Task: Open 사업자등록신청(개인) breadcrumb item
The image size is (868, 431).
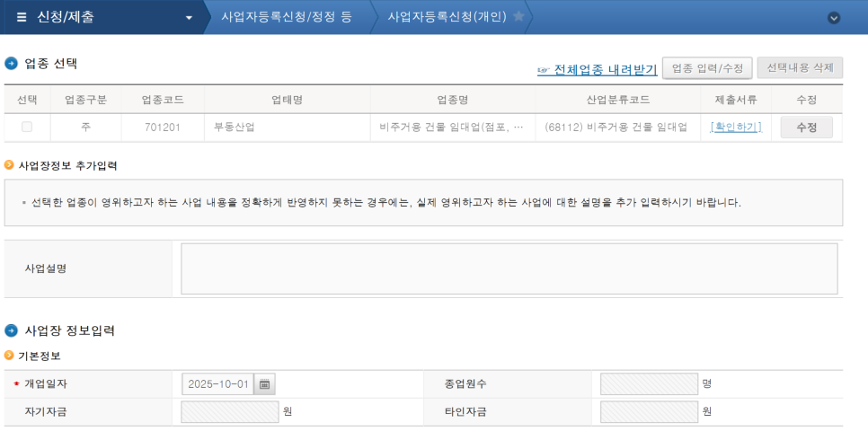Action: (447, 16)
